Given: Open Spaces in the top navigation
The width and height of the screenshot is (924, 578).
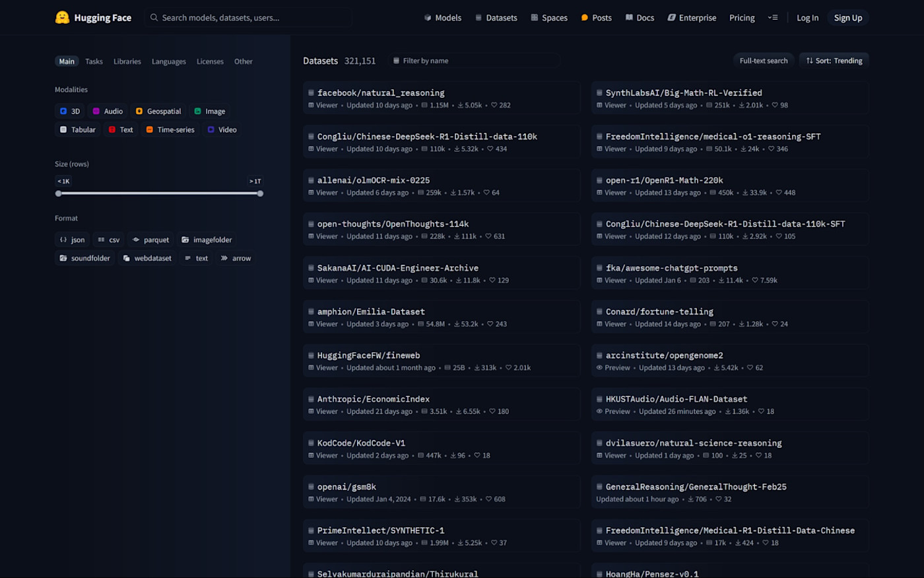Looking at the screenshot, I should pyautogui.click(x=549, y=18).
